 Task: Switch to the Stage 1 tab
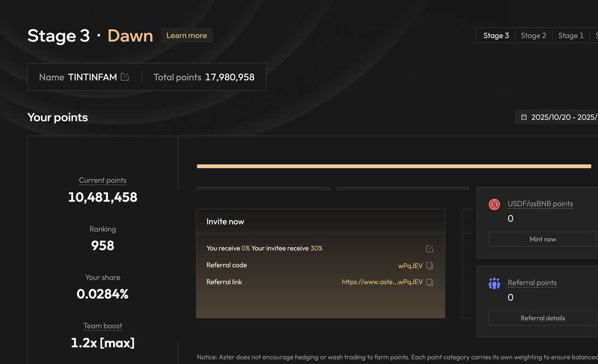tap(571, 35)
